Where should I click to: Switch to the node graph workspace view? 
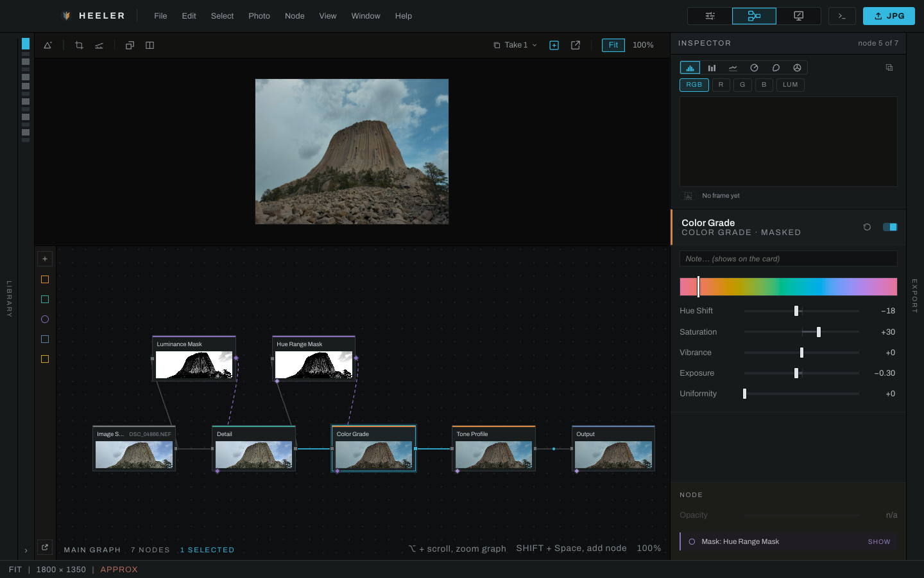[754, 16]
